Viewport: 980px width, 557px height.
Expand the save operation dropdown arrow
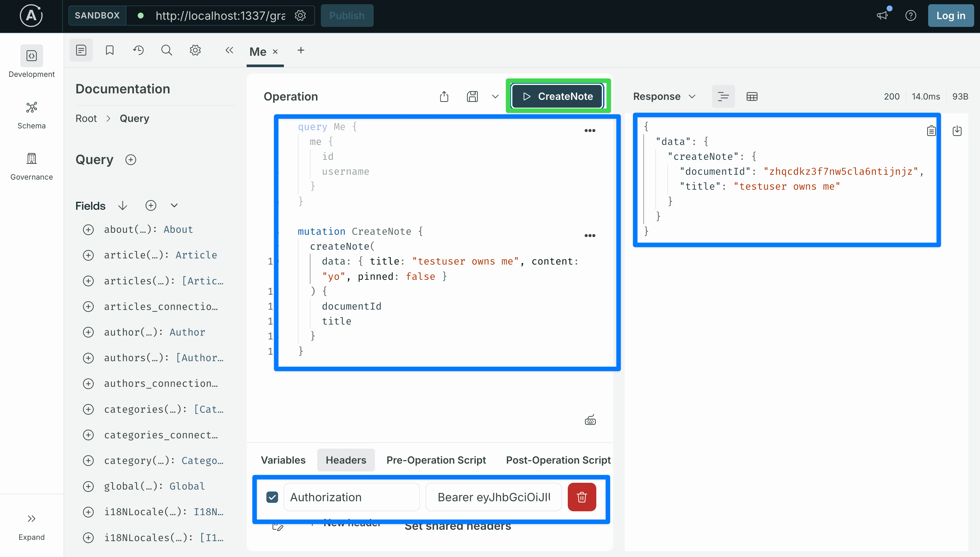tap(495, 96)
